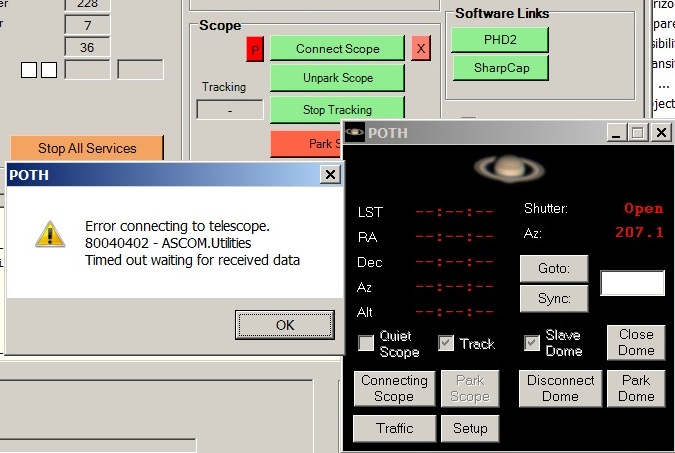Screen dimensions: 675x453
Task: Click the Connect Scope button
Action: tap(338, 49)
